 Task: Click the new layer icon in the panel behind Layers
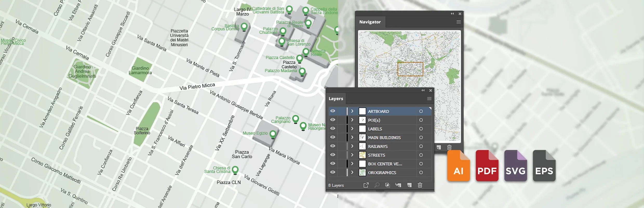439,147
